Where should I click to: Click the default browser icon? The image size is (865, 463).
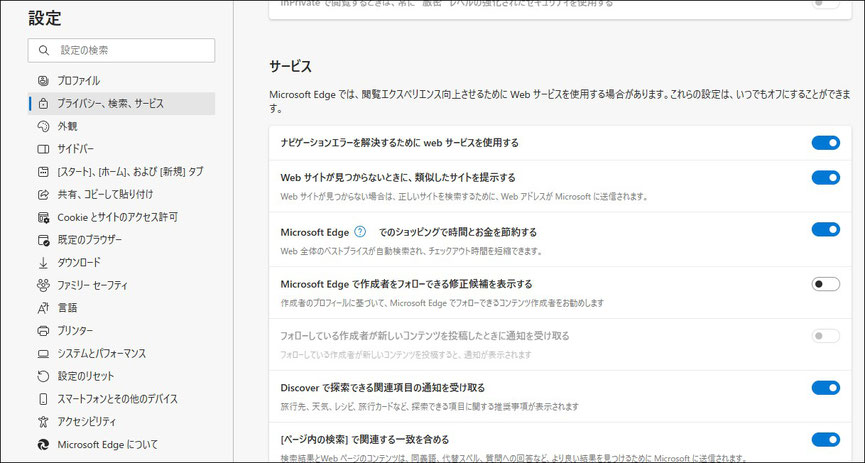43,240
